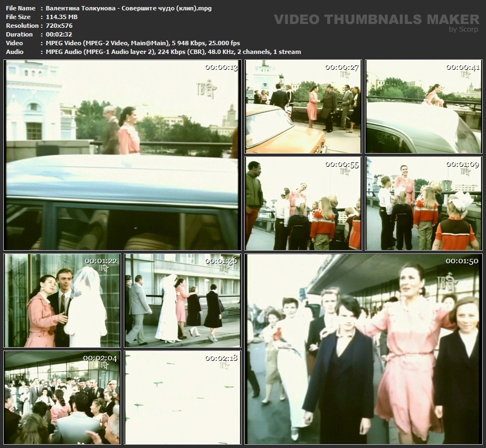The height and width of the screenshot is (448, 486).
Task: Click the file size value 114.35 MB
Action: point(62,17)
